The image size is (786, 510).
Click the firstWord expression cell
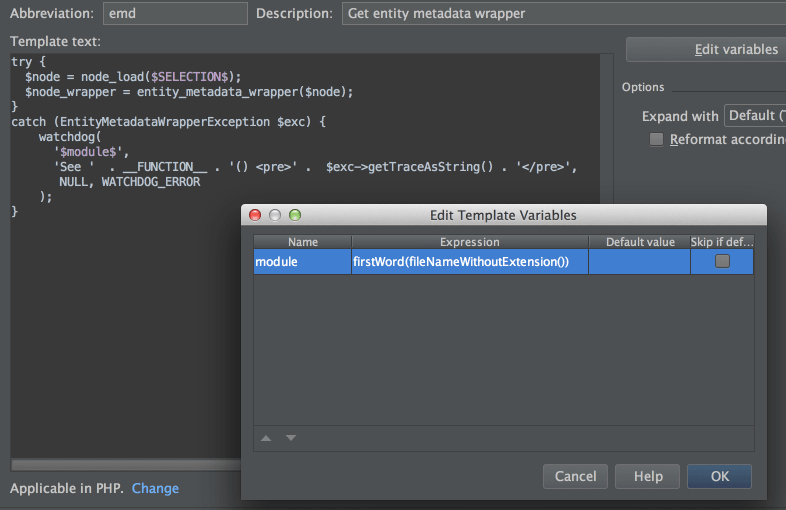pos(470,262)
